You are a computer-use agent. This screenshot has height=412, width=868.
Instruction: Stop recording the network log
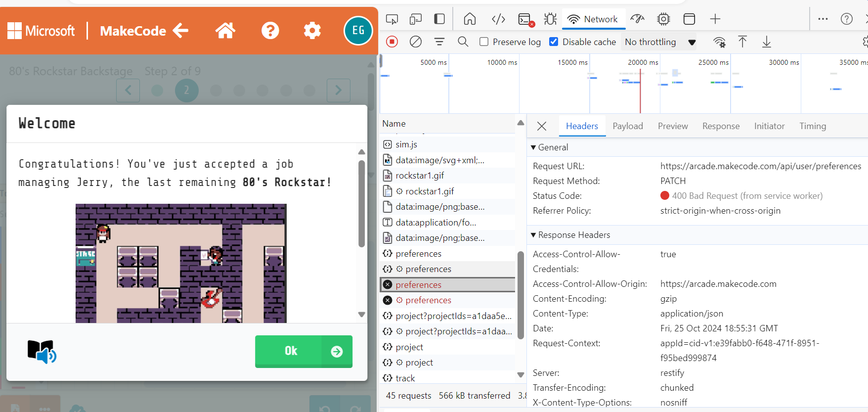[x=392, y=42]
